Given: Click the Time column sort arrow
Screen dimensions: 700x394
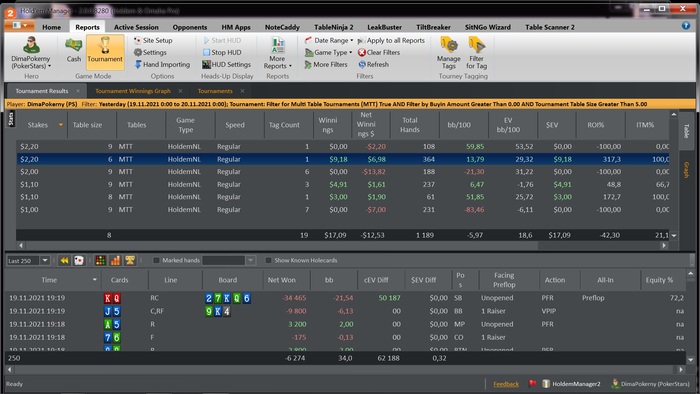Looking at the screenshot, I should tap(95, 280).
